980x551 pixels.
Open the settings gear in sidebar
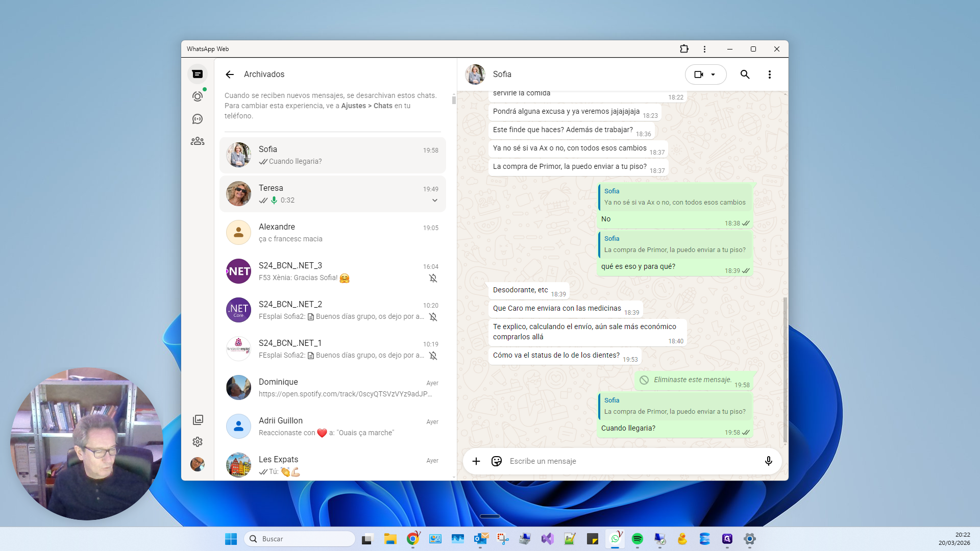pos(198,442)
